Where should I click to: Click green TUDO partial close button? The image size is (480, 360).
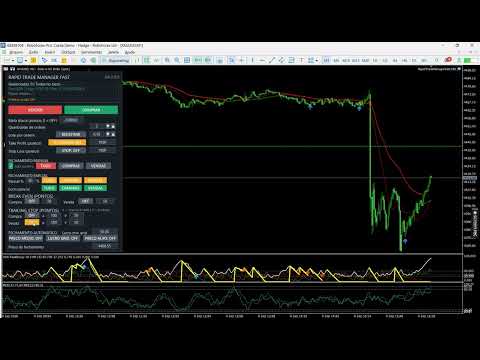coord(49,188)
